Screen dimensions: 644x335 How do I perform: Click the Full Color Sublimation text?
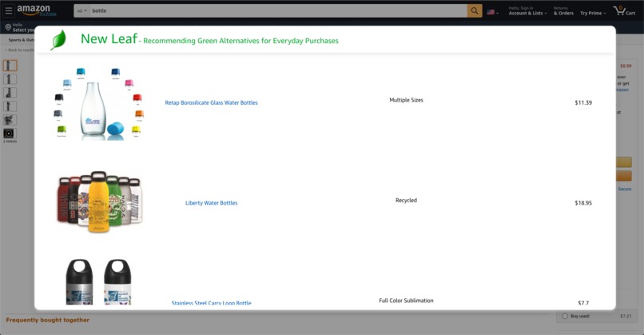(406, 301)
